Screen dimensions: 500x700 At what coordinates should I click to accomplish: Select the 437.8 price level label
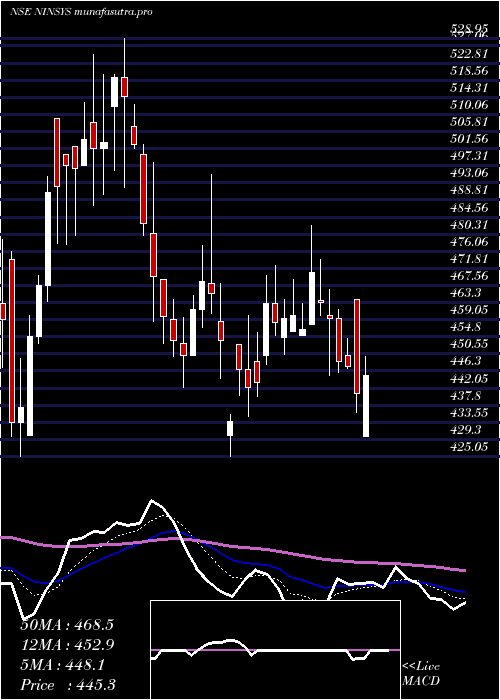click(465, 396)
